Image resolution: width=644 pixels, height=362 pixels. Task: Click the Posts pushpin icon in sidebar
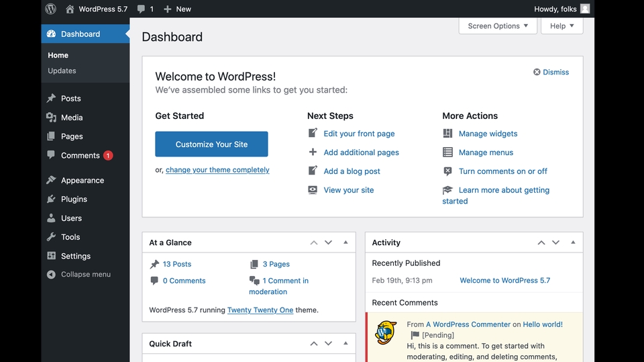pos(51,98)
